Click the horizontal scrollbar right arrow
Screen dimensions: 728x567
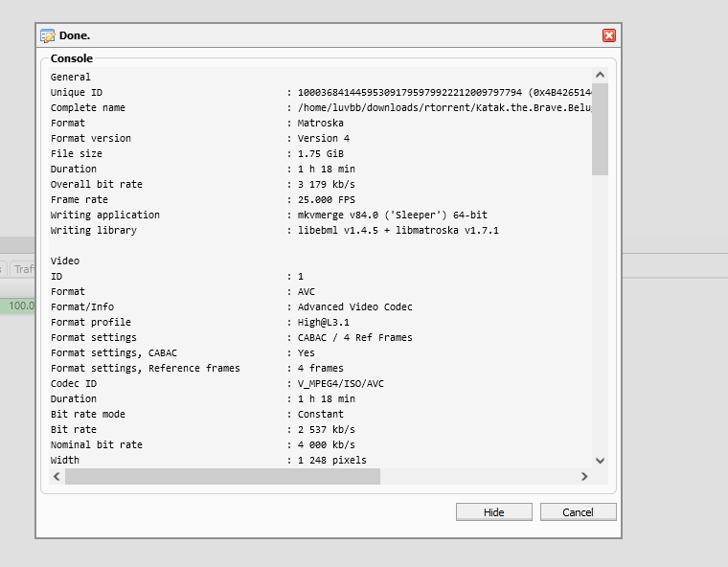pyautogui.click(x=584, y=476)
